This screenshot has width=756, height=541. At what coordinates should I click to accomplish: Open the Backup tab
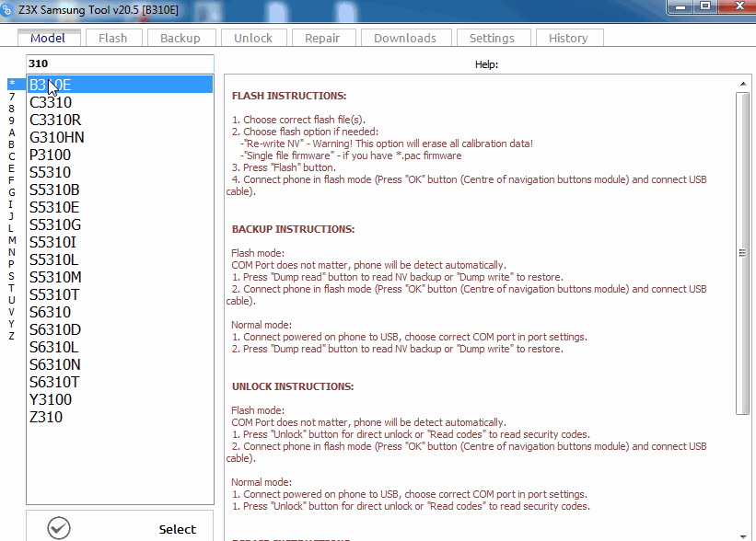click(x=180, y=38)
